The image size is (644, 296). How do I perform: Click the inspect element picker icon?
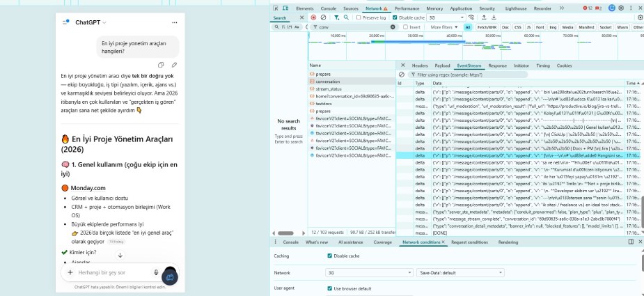[276, 8]
